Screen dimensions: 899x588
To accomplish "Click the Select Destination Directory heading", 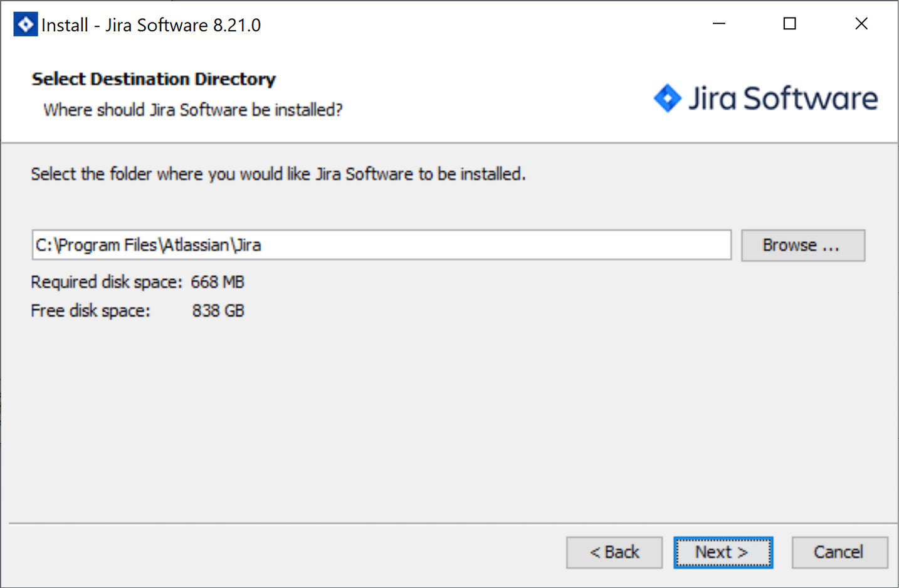I will pos(153,79).
